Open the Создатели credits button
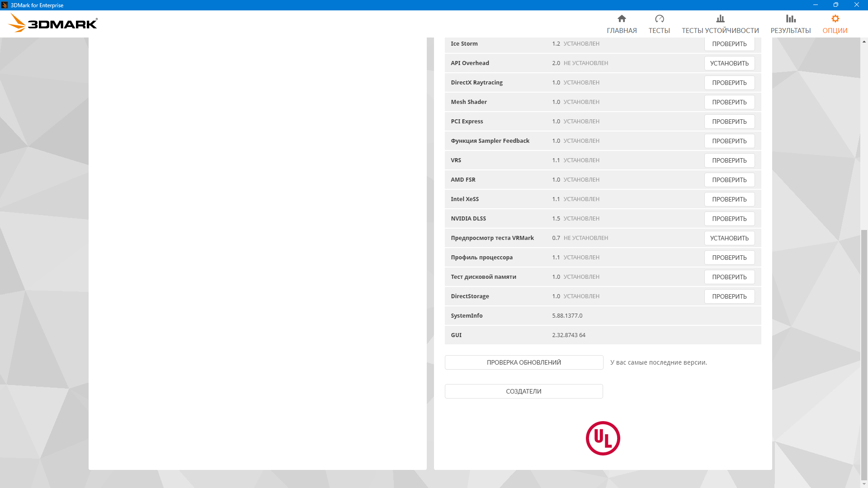The width and height of the screenshot is (868, 488). click(x=524, y=391)
